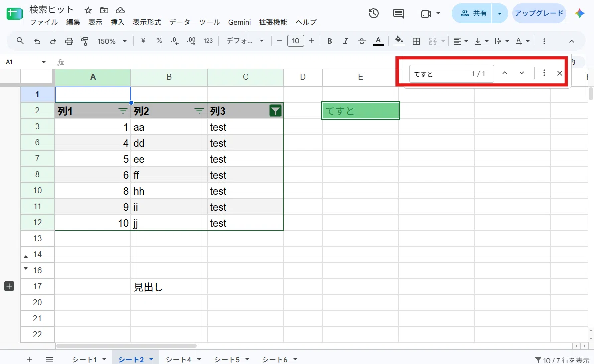Star the document 検索ヒット
This screenshot has width=594, height=364.
pyautogui.click(x=88, y=10)
